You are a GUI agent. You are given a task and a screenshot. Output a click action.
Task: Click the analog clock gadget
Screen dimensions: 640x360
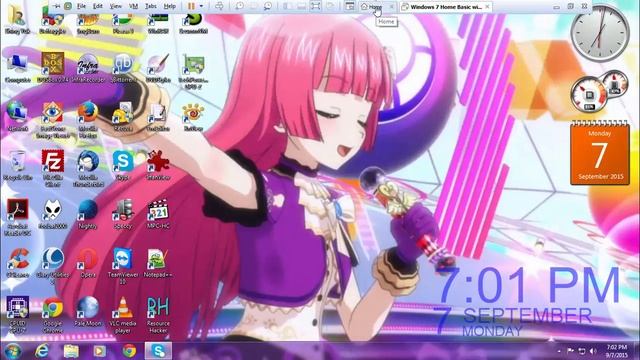[x=600, y=33]
